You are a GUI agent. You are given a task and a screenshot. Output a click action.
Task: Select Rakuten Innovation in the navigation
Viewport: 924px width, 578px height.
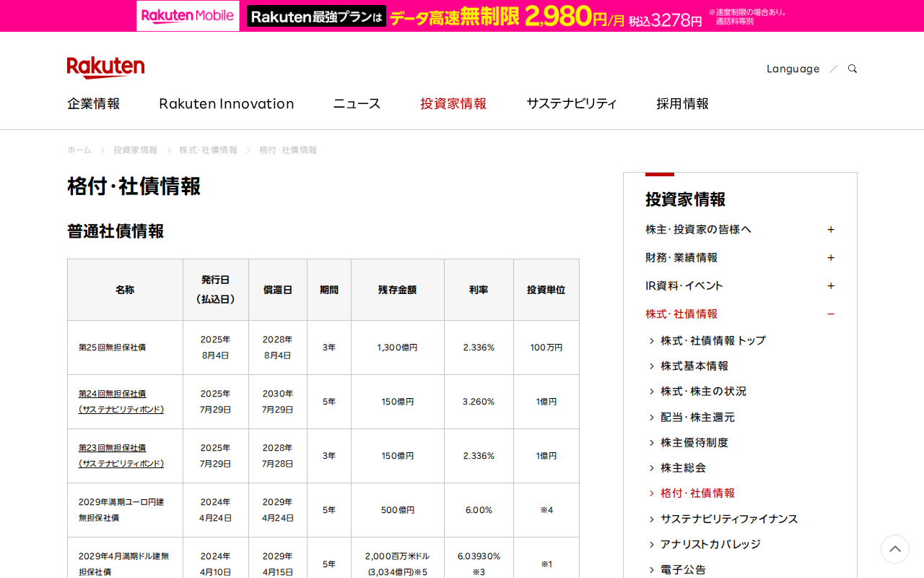tap(226, 103)
